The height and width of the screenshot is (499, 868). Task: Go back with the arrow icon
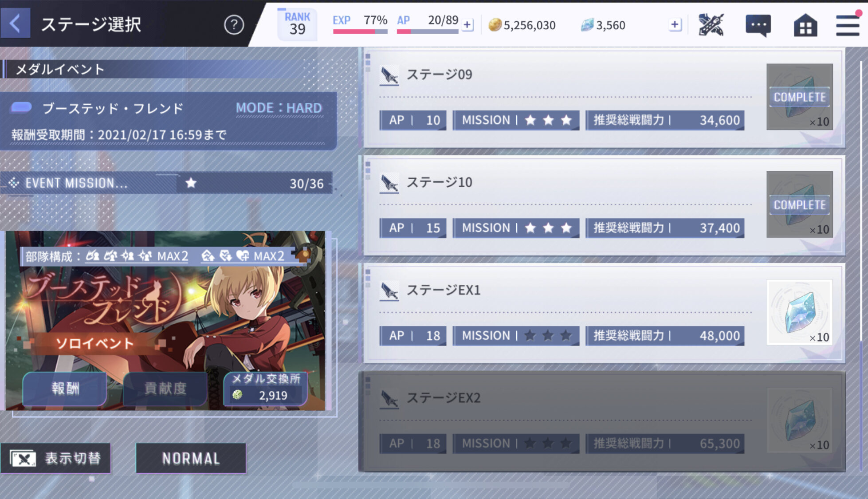coord(16,24)
